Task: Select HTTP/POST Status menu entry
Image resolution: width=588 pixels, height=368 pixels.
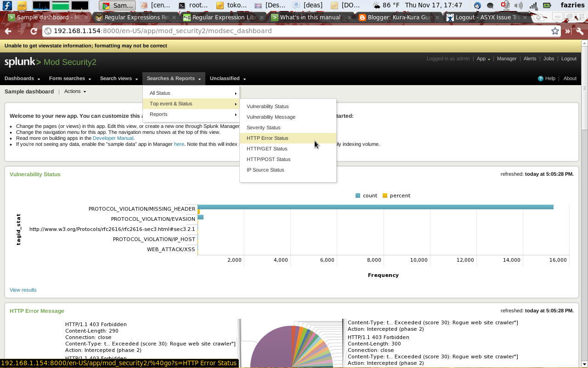Action: click(x=288, y=160)
